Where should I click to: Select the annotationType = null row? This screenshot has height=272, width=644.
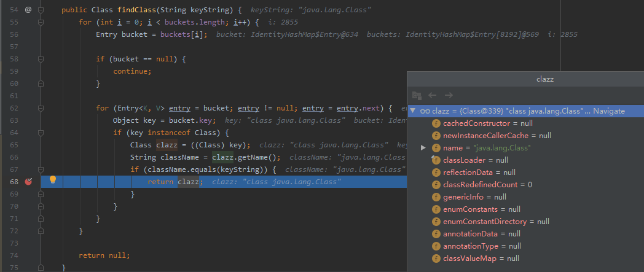525,246
